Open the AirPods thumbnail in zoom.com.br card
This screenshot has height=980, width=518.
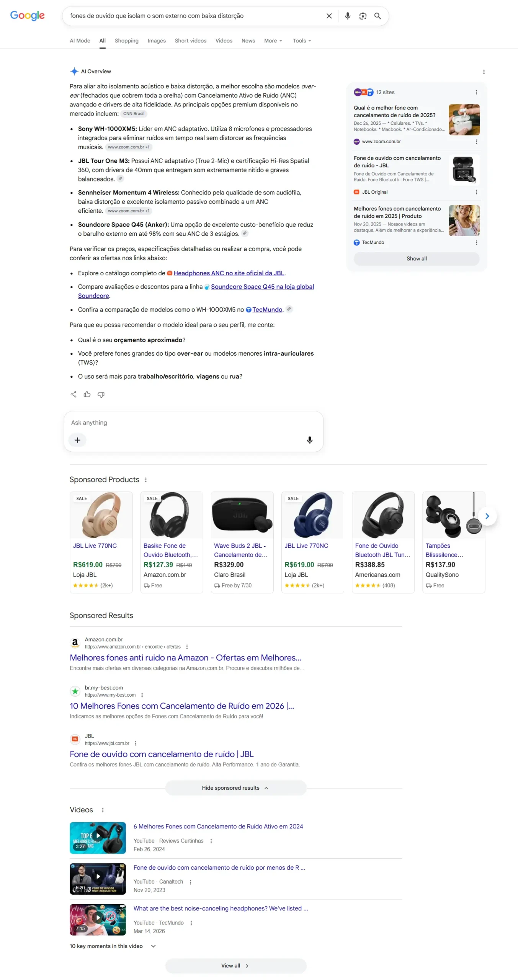pos(464,120)
